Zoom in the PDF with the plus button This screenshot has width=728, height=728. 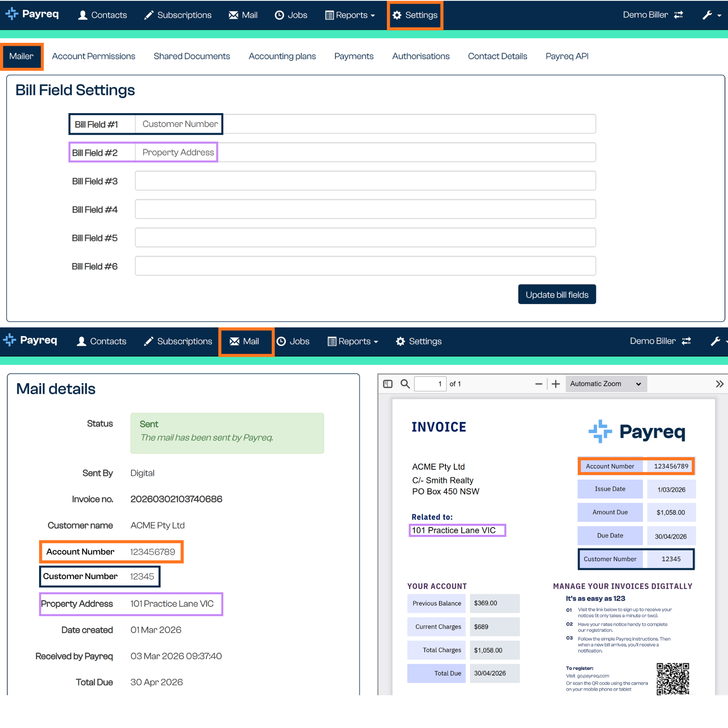[556, 384]
